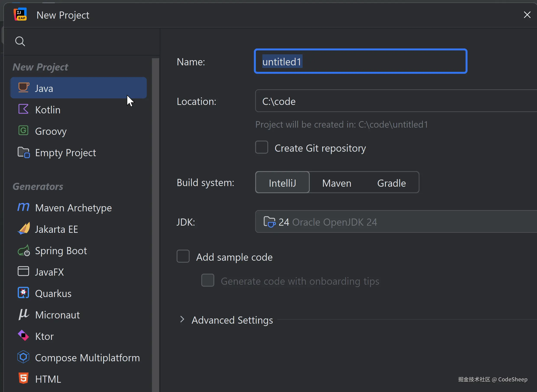Select Empty Project entry
The image size is (537, 392).
tap(65, 153)
